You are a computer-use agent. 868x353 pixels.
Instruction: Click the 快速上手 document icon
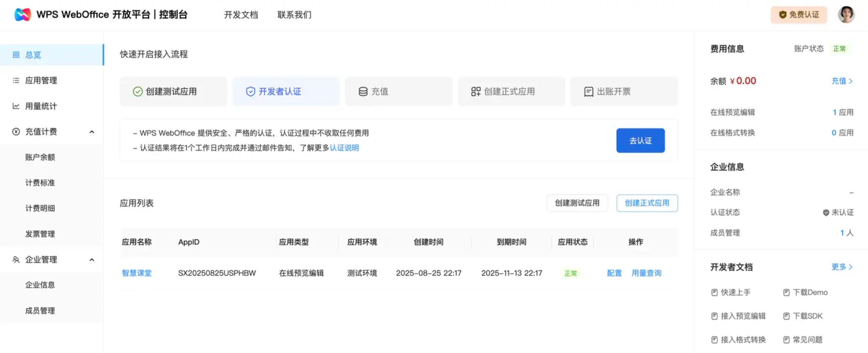click(714, 292)
